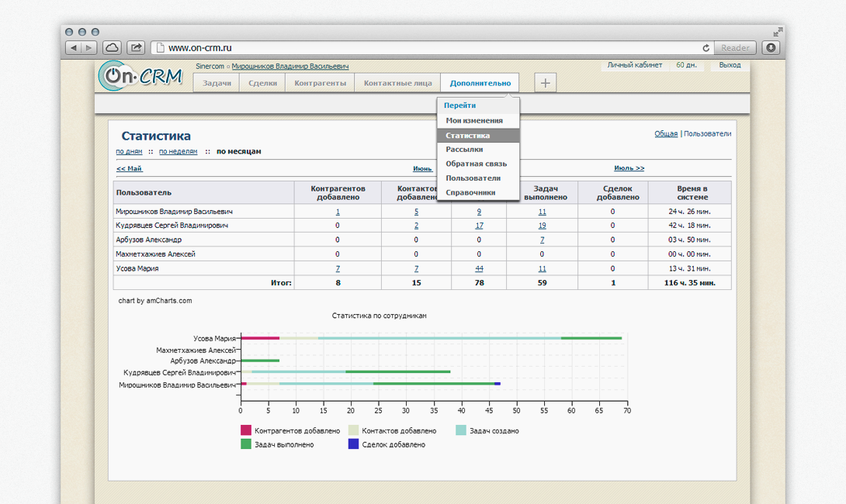Screen dimensions: 846x504
Task: Click Арбузов's tasks completed value 7
Action: click(x=543, y=240)
